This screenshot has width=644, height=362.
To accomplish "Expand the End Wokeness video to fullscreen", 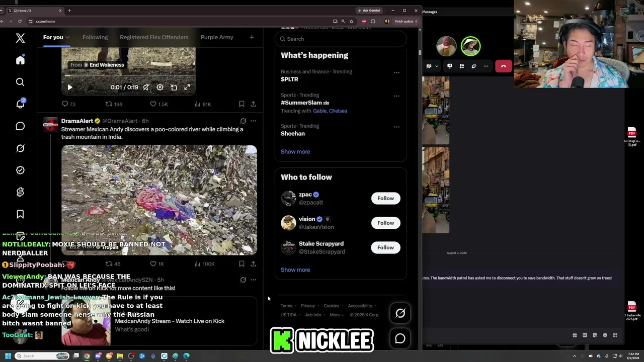I will coord(187,87).
